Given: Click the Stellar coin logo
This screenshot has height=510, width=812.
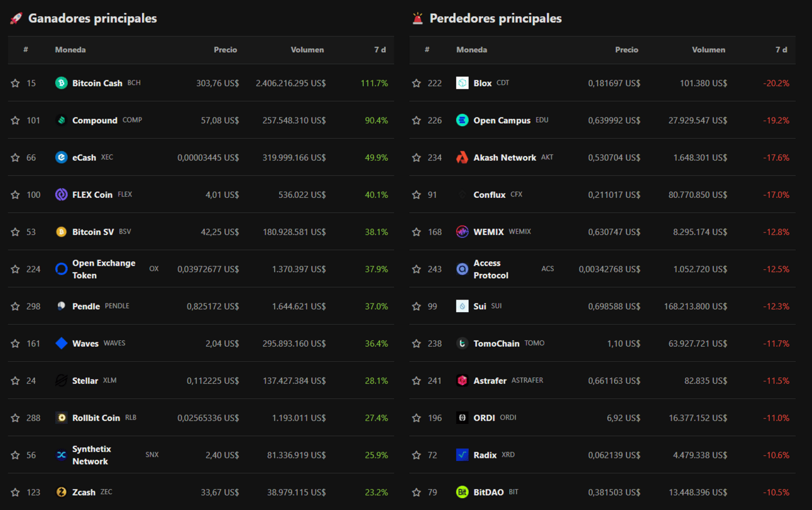Looking at the screenshot, I should click(61, 381).
